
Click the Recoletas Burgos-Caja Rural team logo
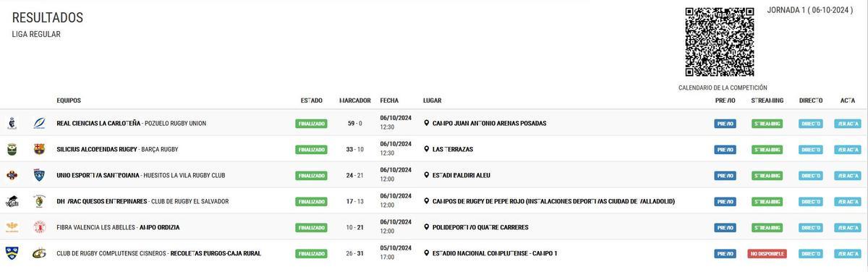(x=39, y=253)
